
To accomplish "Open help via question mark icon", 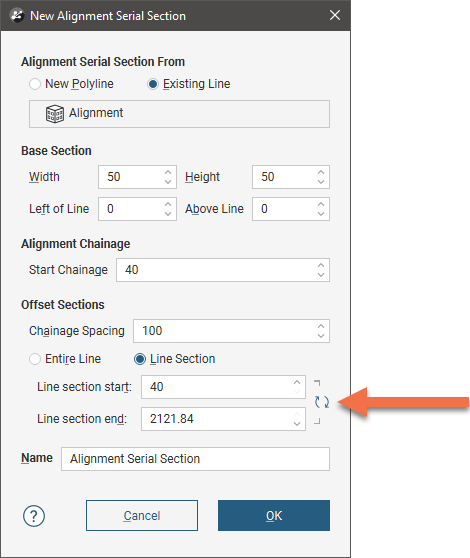I will (34, 516).
